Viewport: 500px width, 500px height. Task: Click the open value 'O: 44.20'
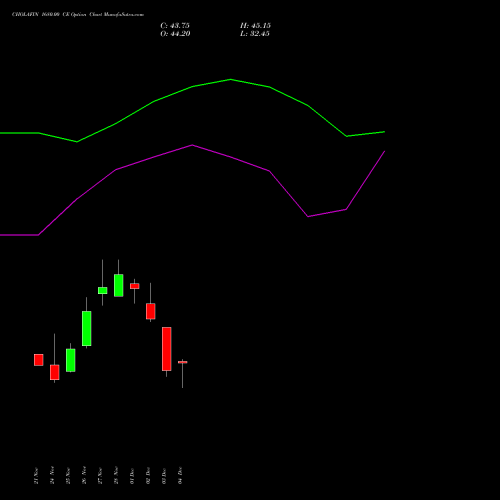click(175, 34)
